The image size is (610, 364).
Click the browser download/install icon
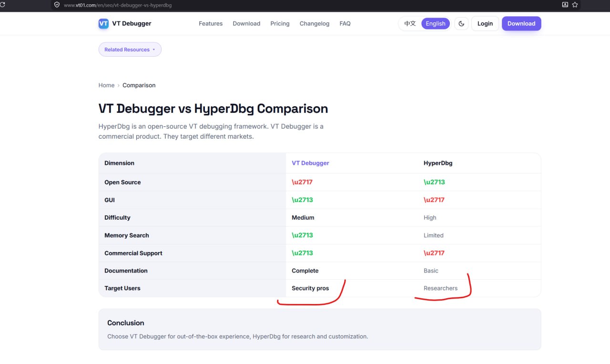click(565, 5)
